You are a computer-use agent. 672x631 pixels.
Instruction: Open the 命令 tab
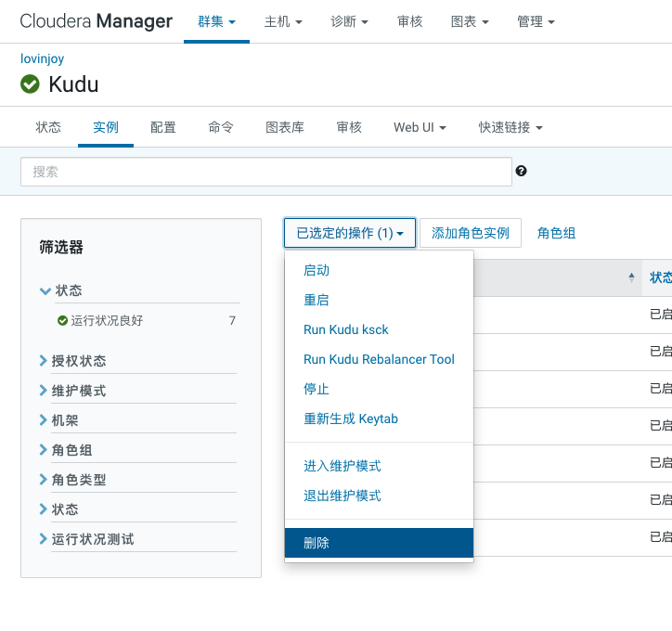tap(221, 127)
